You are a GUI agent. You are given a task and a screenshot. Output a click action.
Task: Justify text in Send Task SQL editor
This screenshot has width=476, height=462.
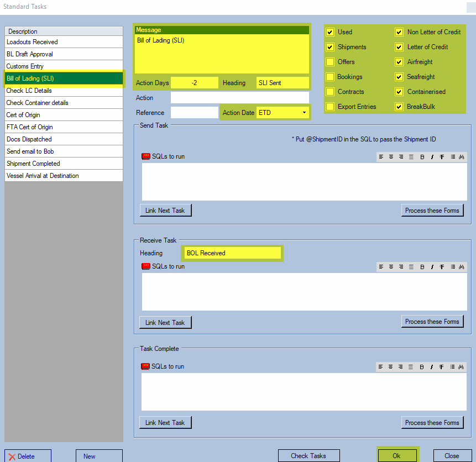coord(411,156)
